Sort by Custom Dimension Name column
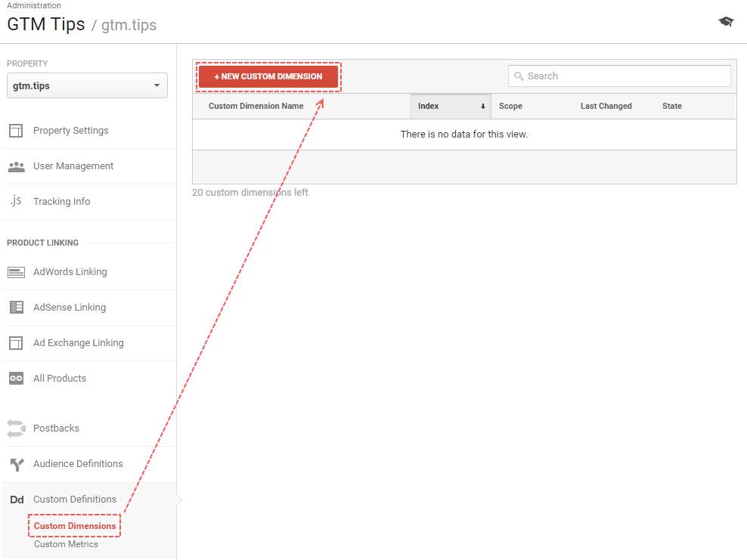Image resolution: width=747 pixels, height=560 pixels. click(256, 106)
